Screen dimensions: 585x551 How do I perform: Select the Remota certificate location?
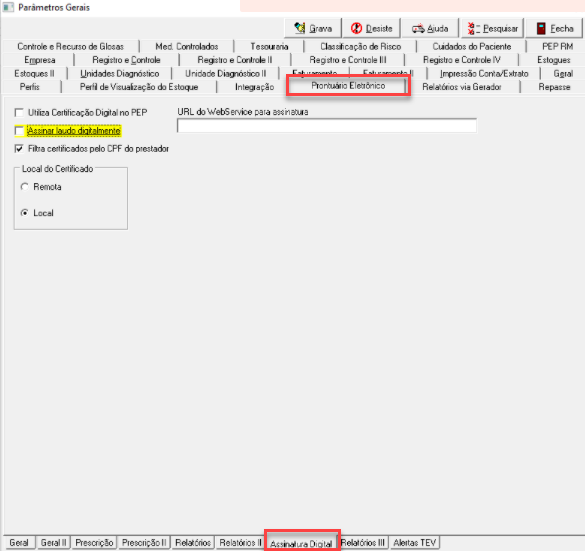click(x=25, y=187)
